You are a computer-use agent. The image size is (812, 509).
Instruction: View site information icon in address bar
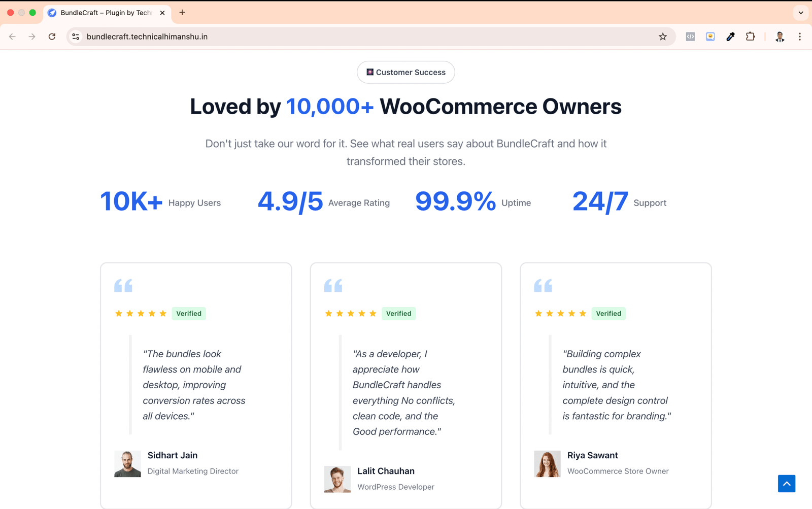[76, 37]
